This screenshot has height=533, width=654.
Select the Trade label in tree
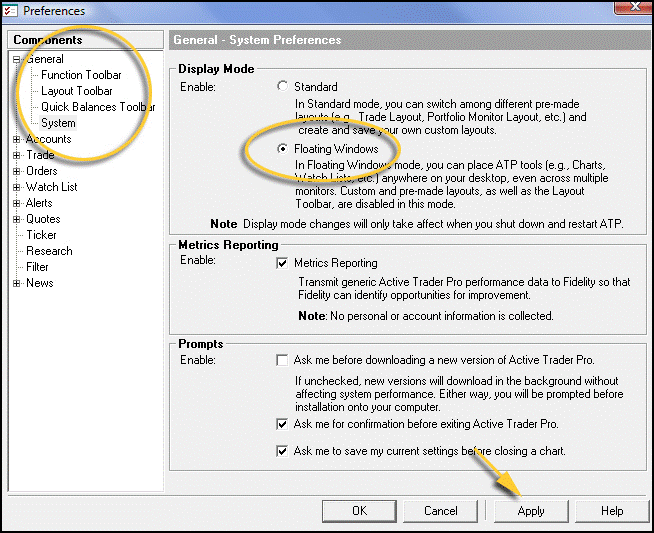tap(40, 155)
